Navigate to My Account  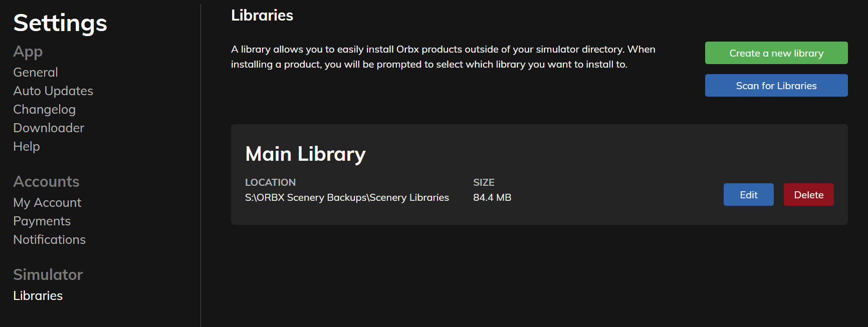point(47,203)
